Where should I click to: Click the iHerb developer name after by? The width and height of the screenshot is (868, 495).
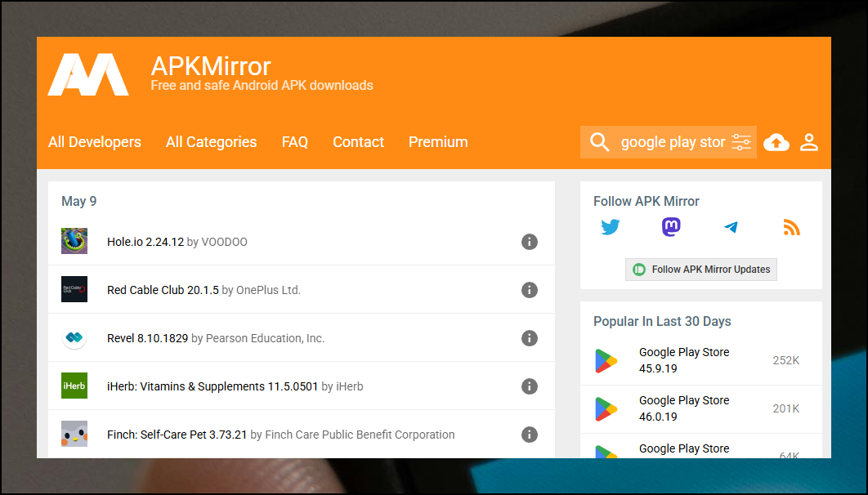[350, 386]
